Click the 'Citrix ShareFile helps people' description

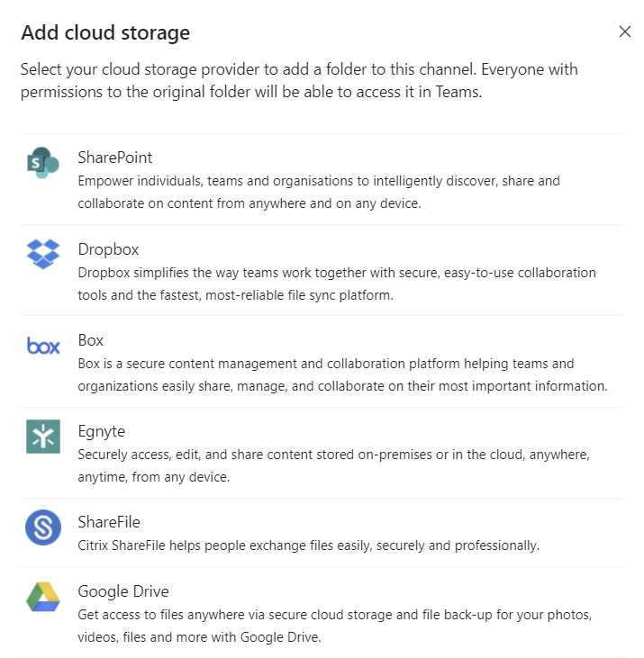[309, 545]
